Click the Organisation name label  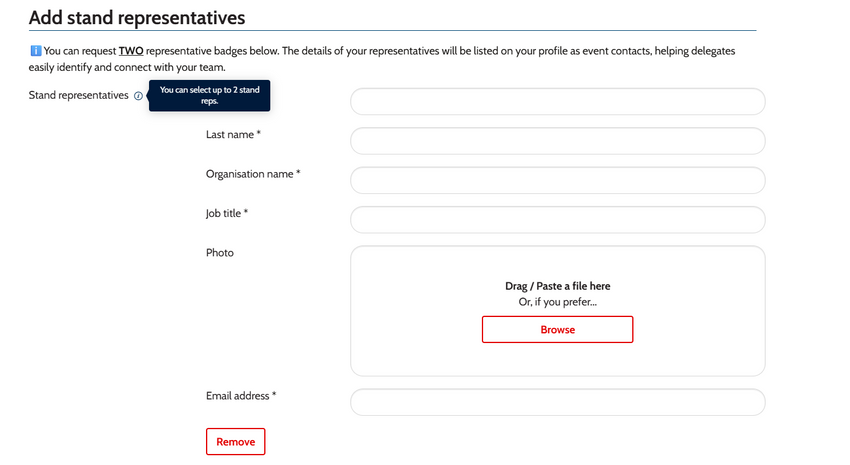coord(253,174)
